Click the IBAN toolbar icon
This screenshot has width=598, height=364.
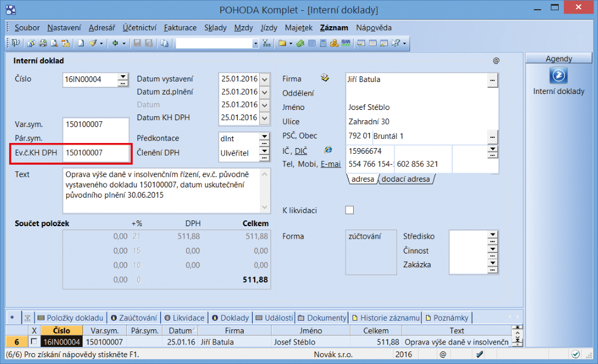[x=346, y=43]
